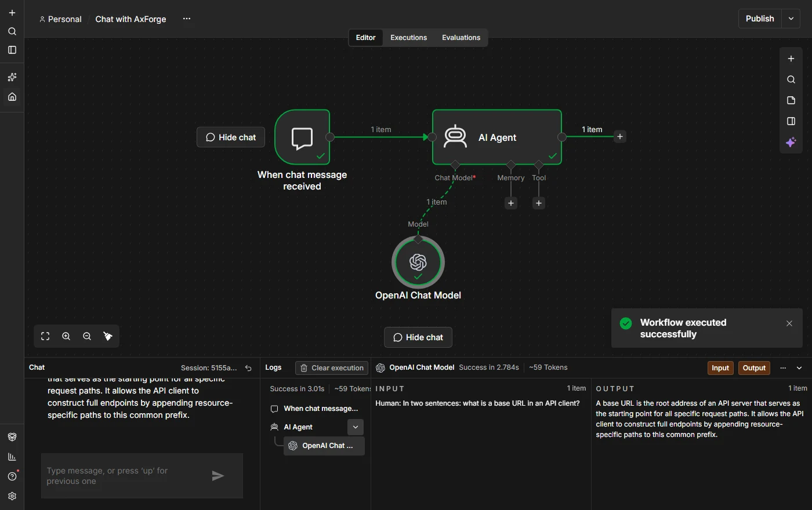812x510 pixels.
Task: Open the AI assistant sparkle icon
Action: (791, 142)
